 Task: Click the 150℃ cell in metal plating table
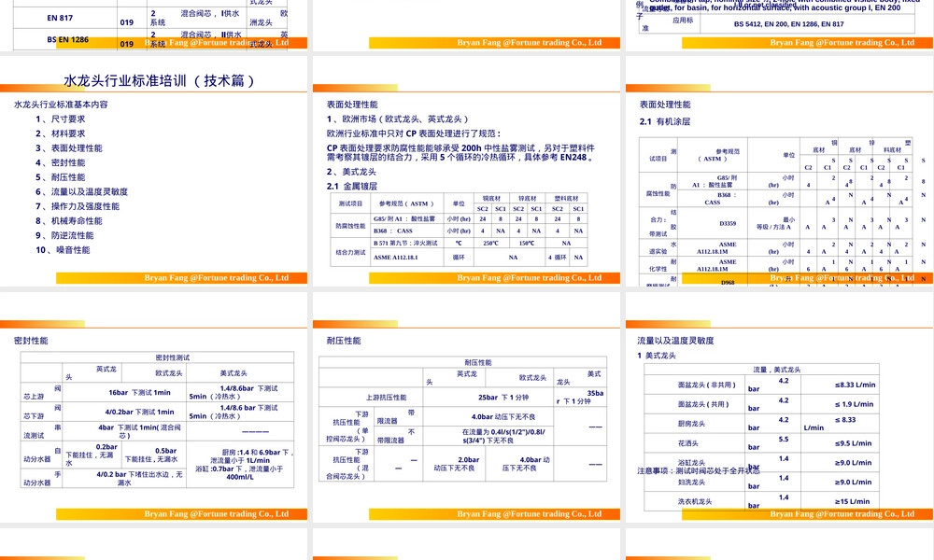pos(527,243)
